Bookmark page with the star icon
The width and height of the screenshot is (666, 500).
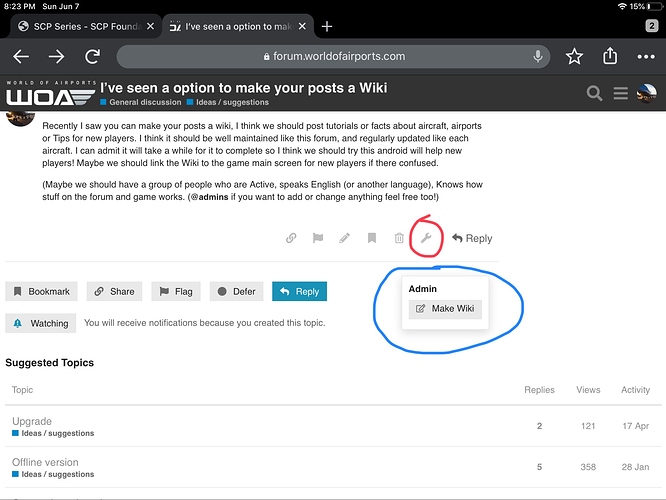(574, 56)
